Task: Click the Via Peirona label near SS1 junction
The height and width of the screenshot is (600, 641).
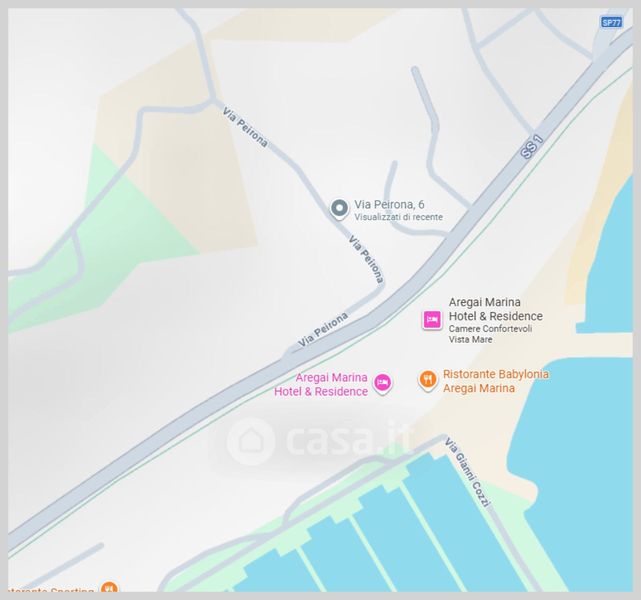Action: tap(323, 329)
